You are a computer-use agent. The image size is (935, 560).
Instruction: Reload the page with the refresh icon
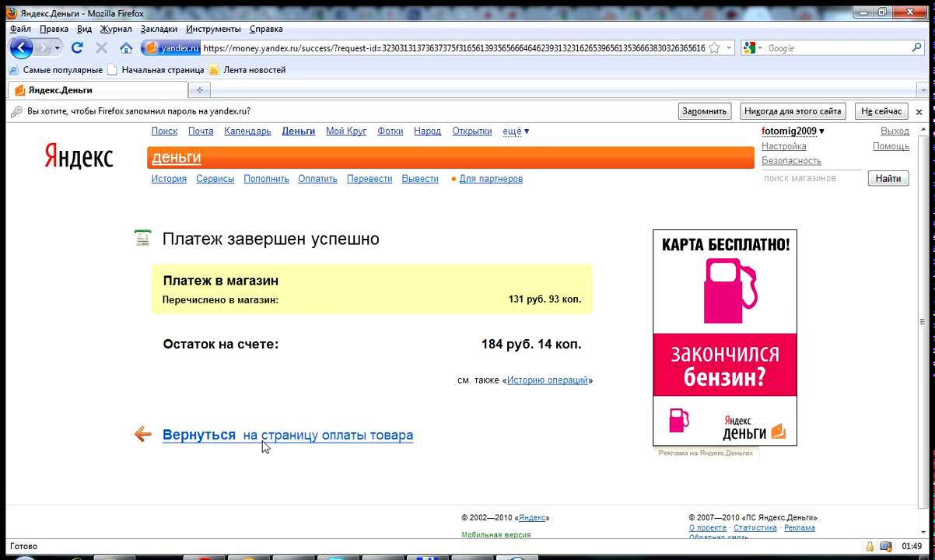(77, 48)
